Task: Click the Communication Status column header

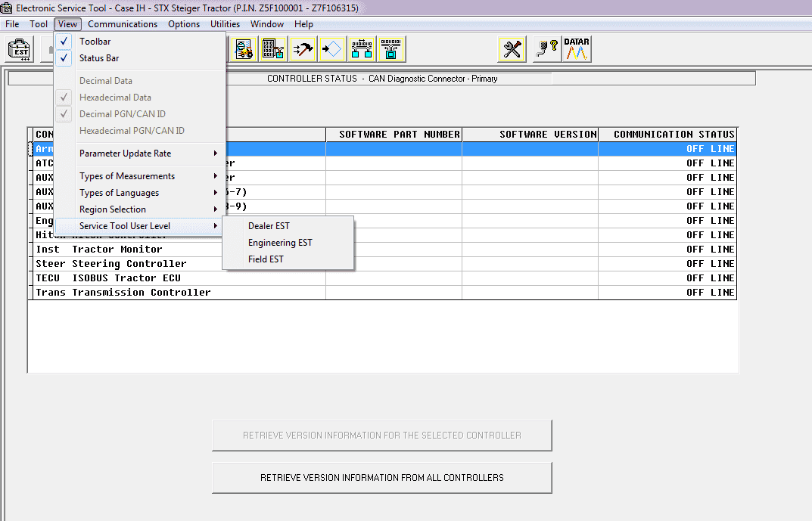Action: [x=667, y=135]
